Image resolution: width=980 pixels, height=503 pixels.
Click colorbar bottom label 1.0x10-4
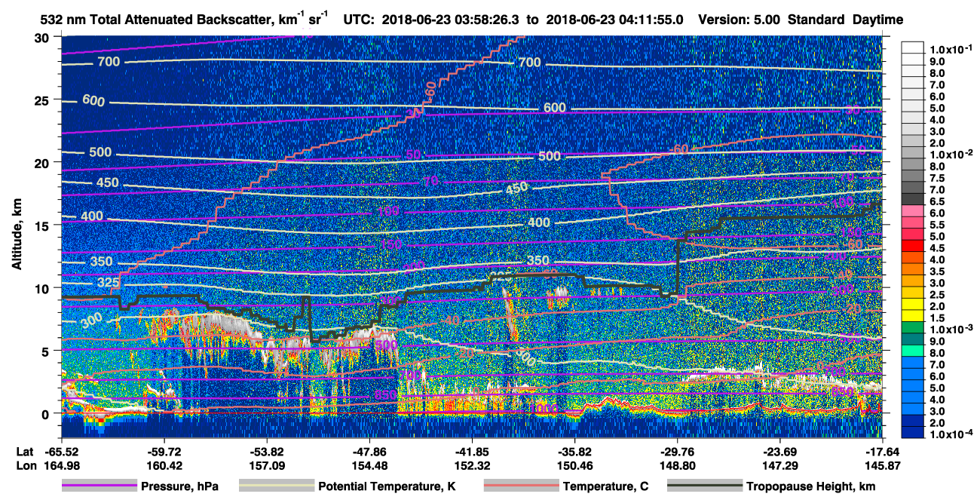pos(953,434)
